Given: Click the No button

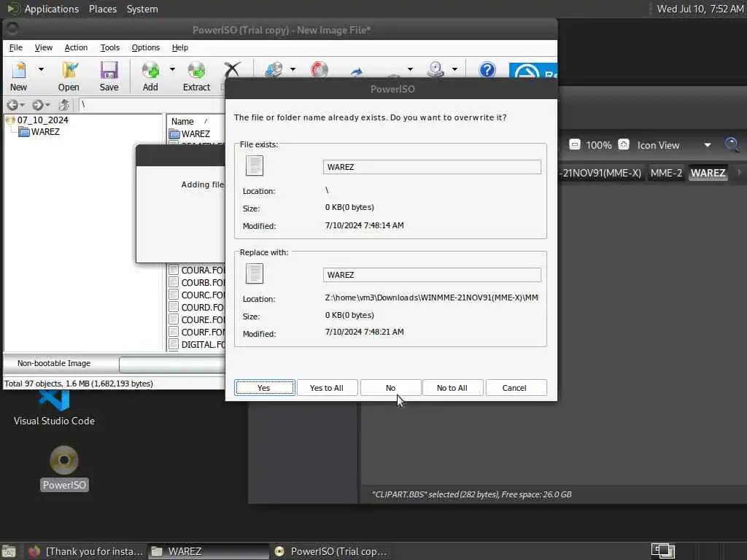Looking at the screenshot, I should click(x=391, y=388).
